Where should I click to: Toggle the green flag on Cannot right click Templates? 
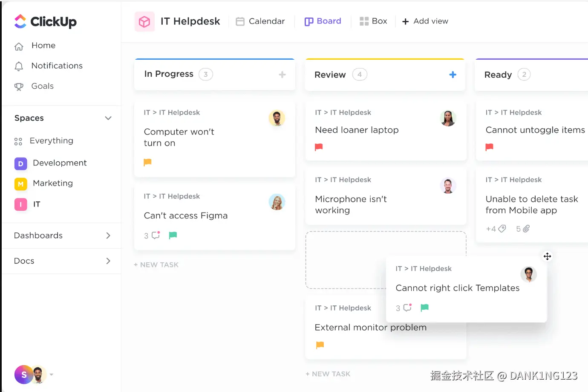tap(424, 308)
